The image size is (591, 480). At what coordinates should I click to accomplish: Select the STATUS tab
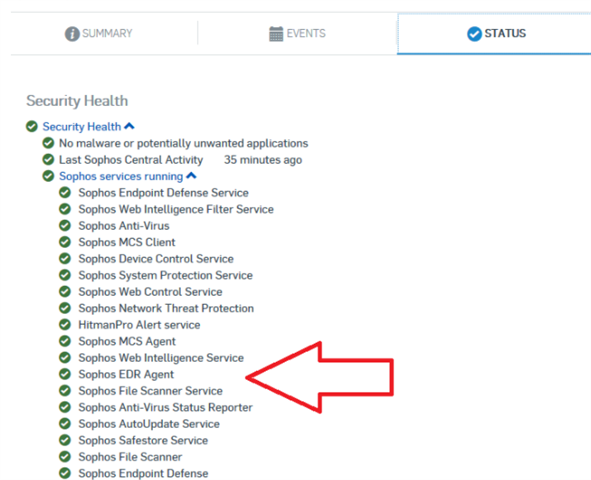click(494, 34)
